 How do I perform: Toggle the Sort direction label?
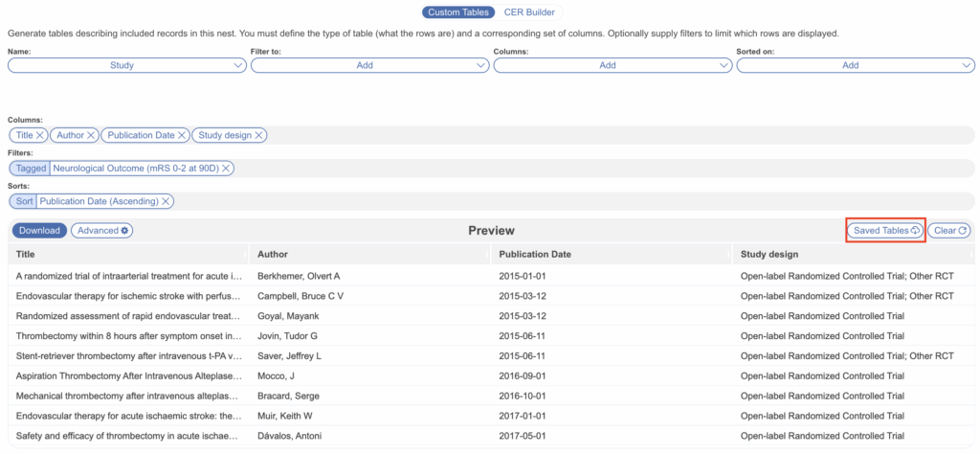(22, 201)
